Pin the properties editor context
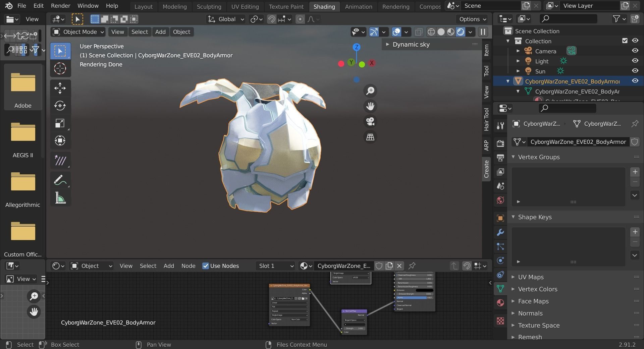This screenshot has height=349, width=644. (x=635, y=124)
